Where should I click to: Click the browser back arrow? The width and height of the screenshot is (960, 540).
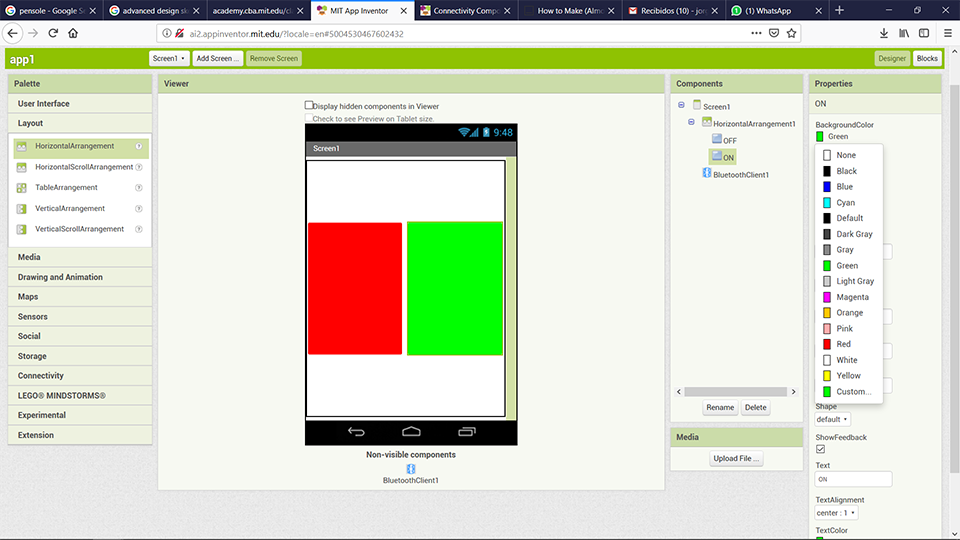[x=13, y=33]
